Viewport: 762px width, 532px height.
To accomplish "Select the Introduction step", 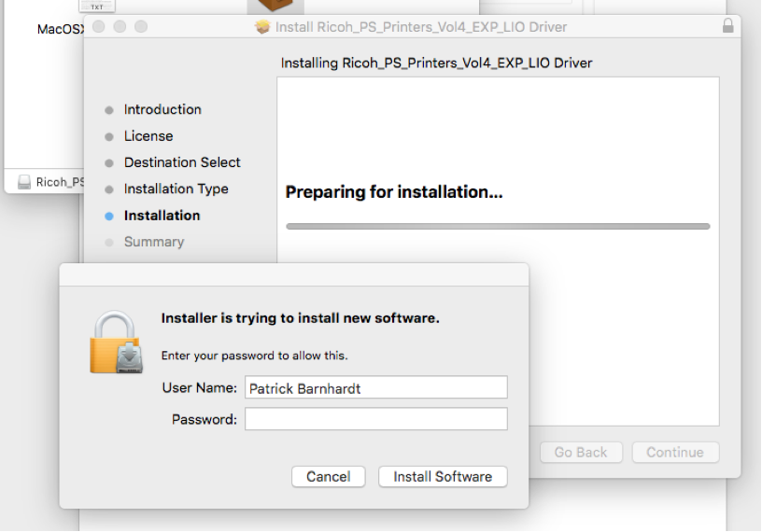I will point(162,109).
